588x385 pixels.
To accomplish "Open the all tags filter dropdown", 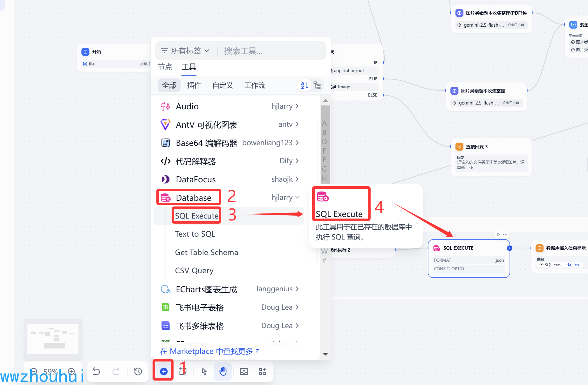I will coord(186,51).
